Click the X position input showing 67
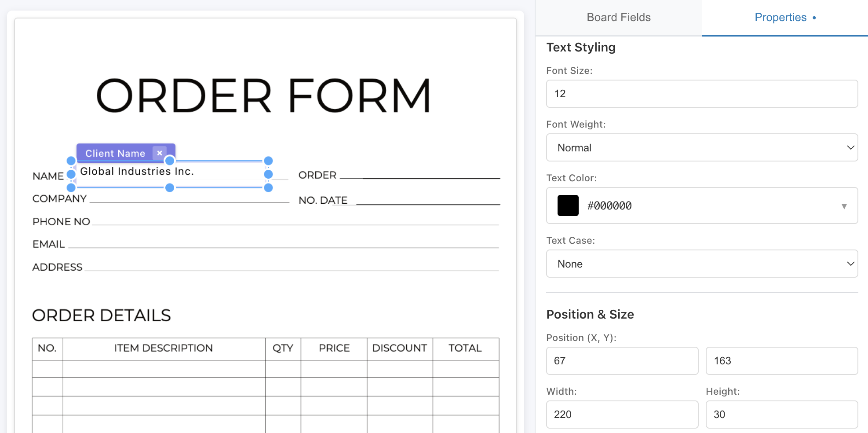The height and width of the screenshot is (433, 868). click(x=621, y=360)
